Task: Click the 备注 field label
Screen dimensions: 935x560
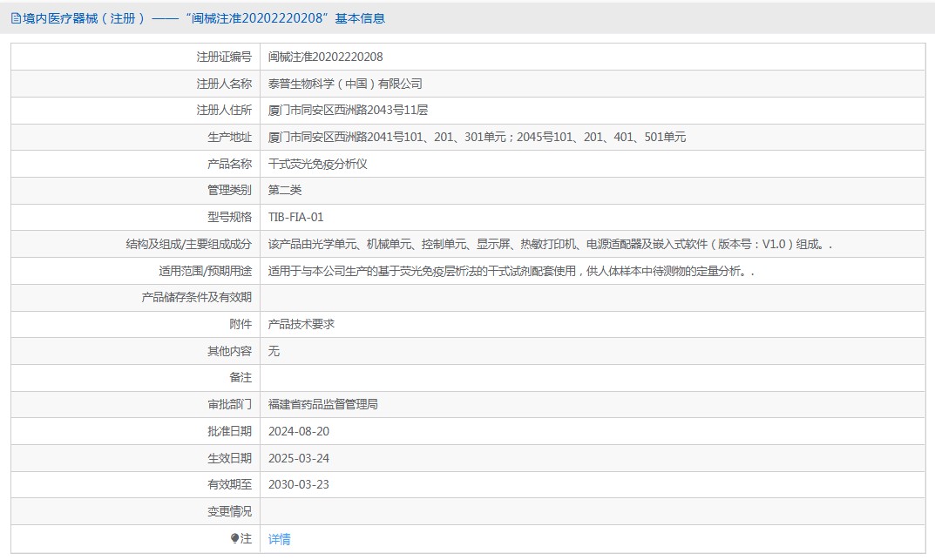Action: tap(241, 377)
